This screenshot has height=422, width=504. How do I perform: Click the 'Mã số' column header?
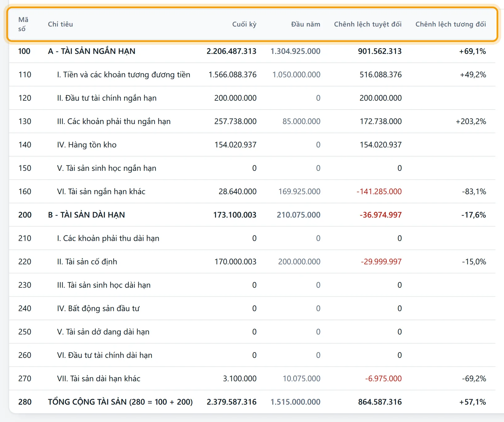pos(23,24)
